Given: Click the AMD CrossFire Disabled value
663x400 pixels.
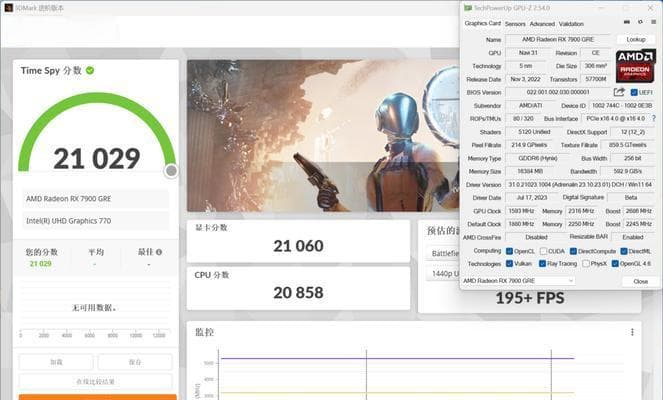Looking at the screenshot, I should point(536,237).
